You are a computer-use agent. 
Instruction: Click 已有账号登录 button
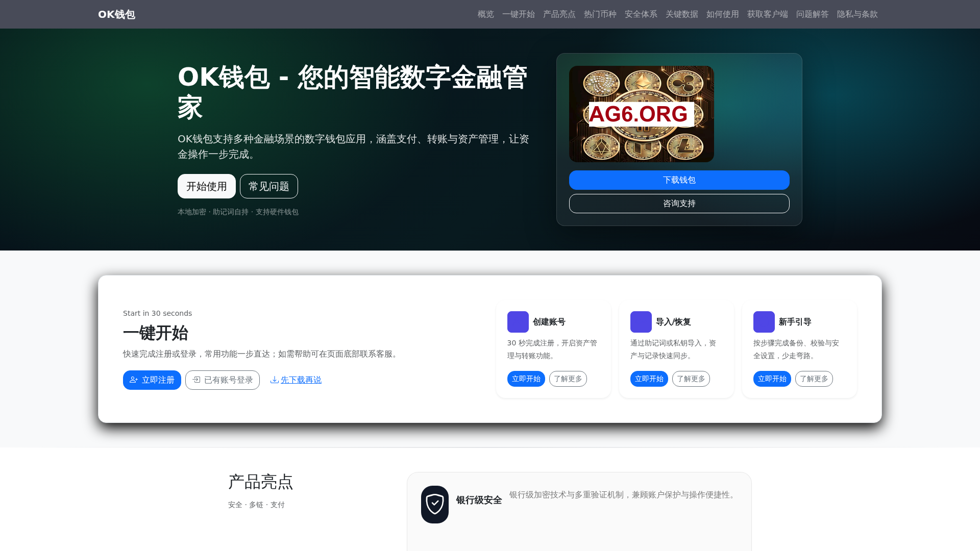click(223, 380)
